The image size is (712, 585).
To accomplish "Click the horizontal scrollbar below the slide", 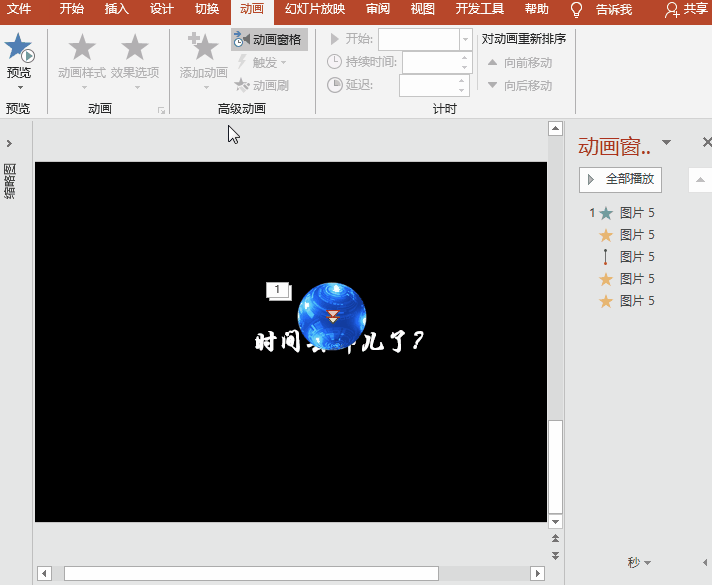I will 250,573.
